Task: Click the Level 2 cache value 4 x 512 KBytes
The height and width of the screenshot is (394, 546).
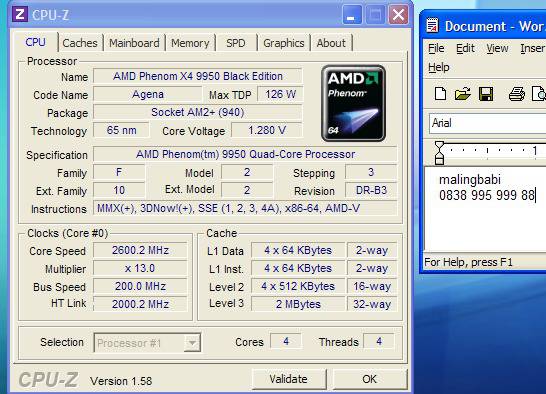Action: point(298,286)
